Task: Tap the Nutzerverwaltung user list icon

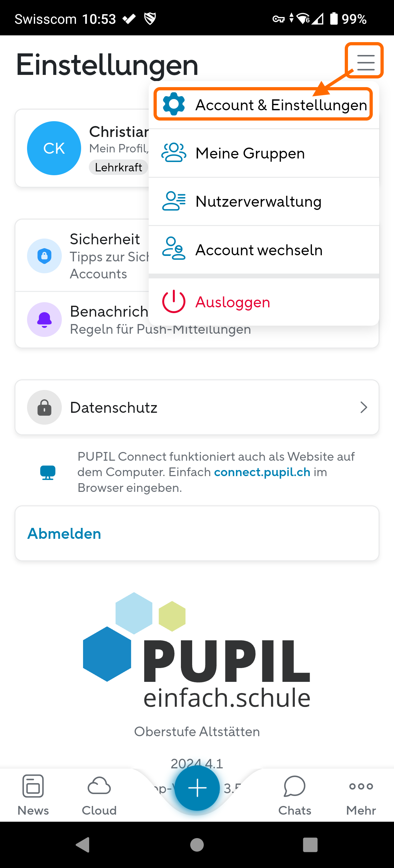Action: click(x=174, y=201)
